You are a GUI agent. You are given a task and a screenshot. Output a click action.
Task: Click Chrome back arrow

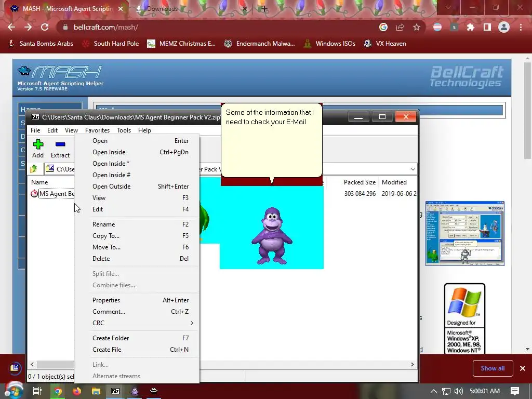tap(11, 27)
